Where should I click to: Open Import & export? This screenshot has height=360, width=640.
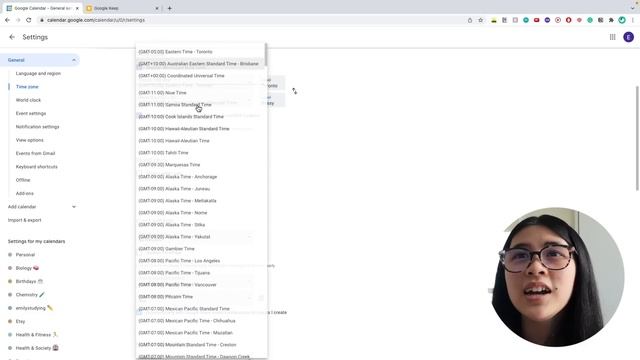coord(24,220)
